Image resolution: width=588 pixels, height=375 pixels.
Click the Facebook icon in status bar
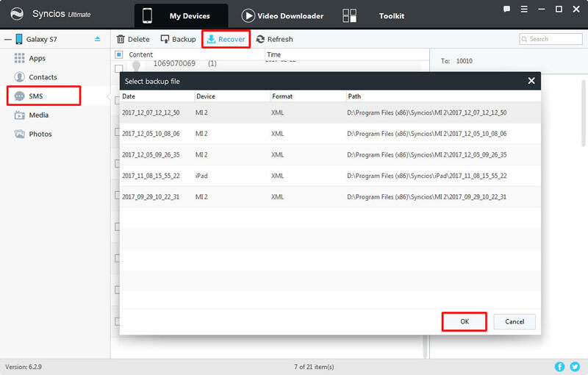click(x=559, y=366)
